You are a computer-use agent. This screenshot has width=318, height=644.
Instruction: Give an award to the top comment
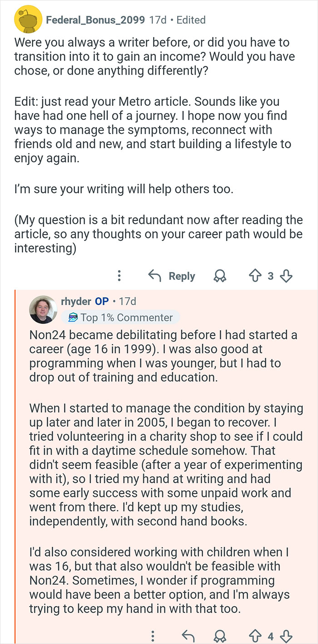click(x=220, y=276)
